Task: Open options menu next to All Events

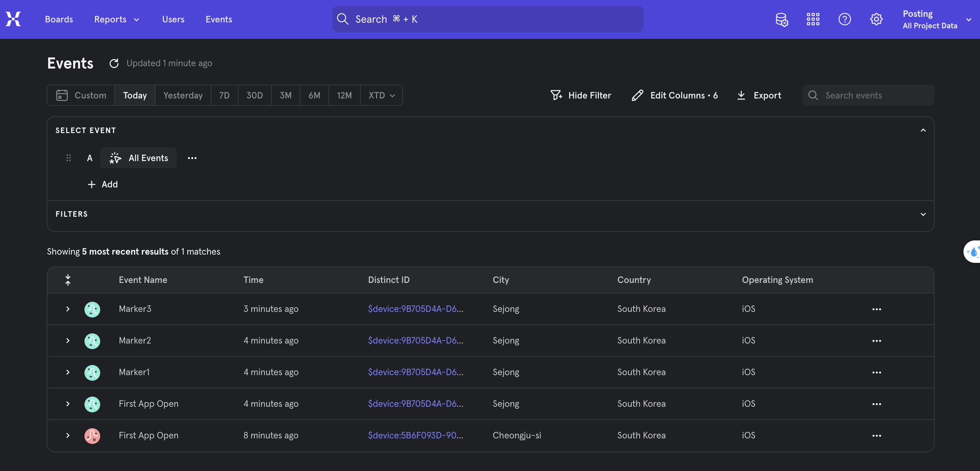Action: tap(192, 158)
